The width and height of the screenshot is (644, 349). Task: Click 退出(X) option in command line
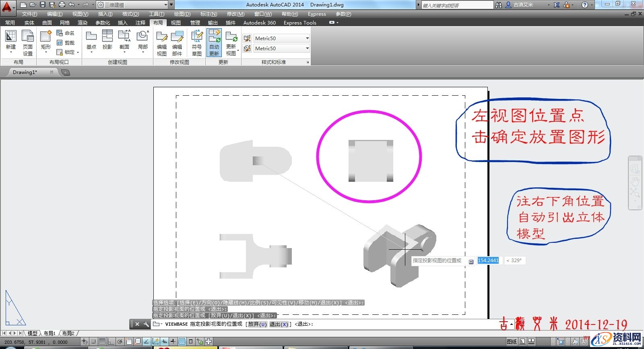coord(279,324)
